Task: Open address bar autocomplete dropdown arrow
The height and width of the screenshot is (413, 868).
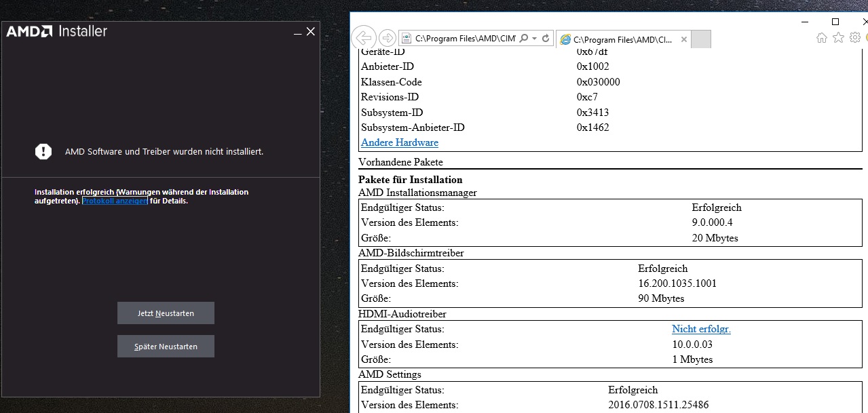Action: pyautogui.click(x=535, y=39)
